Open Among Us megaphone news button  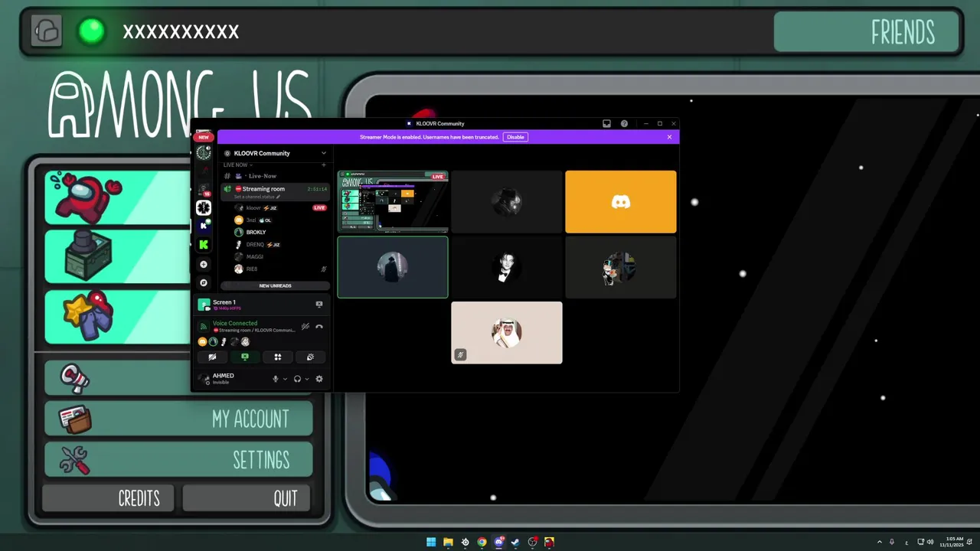(119, 377)
